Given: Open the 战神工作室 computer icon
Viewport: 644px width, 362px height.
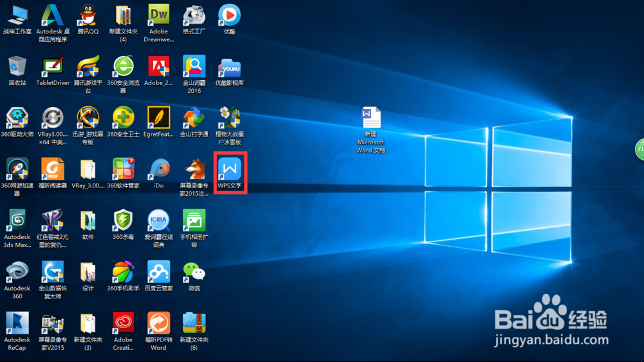Looking at the screenshot, I should 17,15.
